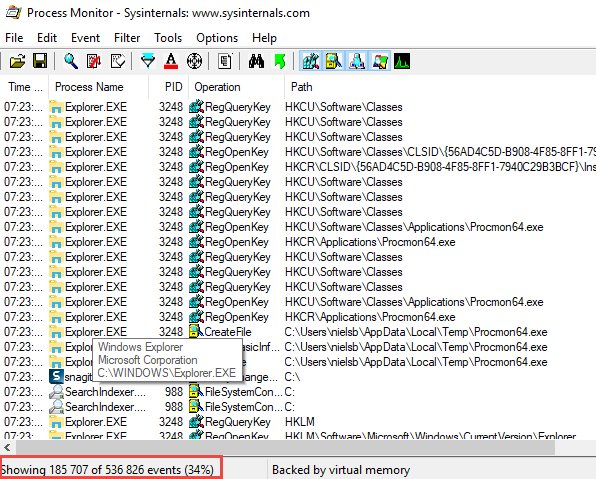Click the Clear display eraser icon
Screen dimensions: 596x479
pos(117,61)
